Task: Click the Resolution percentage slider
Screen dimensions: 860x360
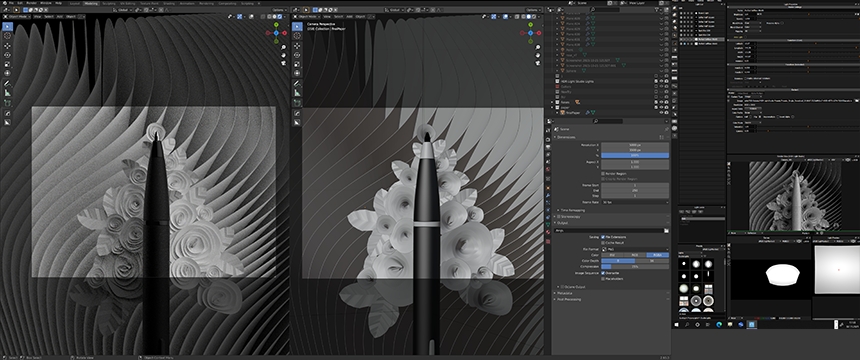Action: tap(635, 156)
